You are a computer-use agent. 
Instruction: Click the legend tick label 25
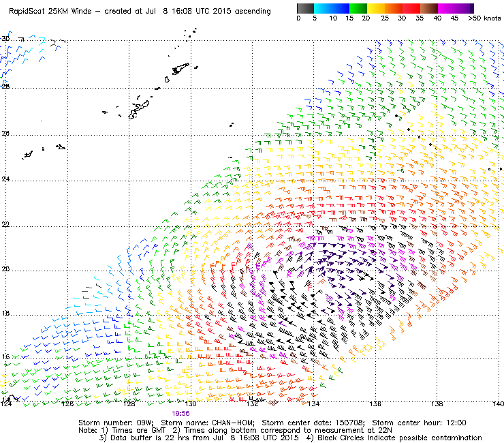click(x=385, y=18)
